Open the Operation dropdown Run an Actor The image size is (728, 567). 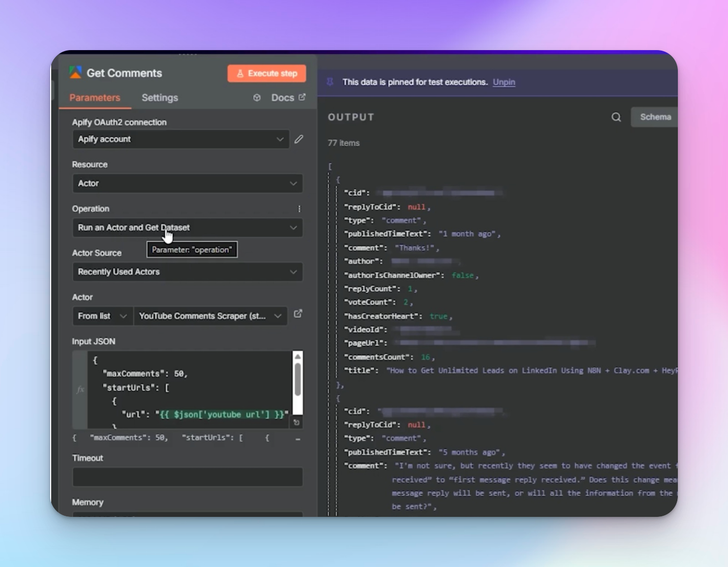coord(187,228)
